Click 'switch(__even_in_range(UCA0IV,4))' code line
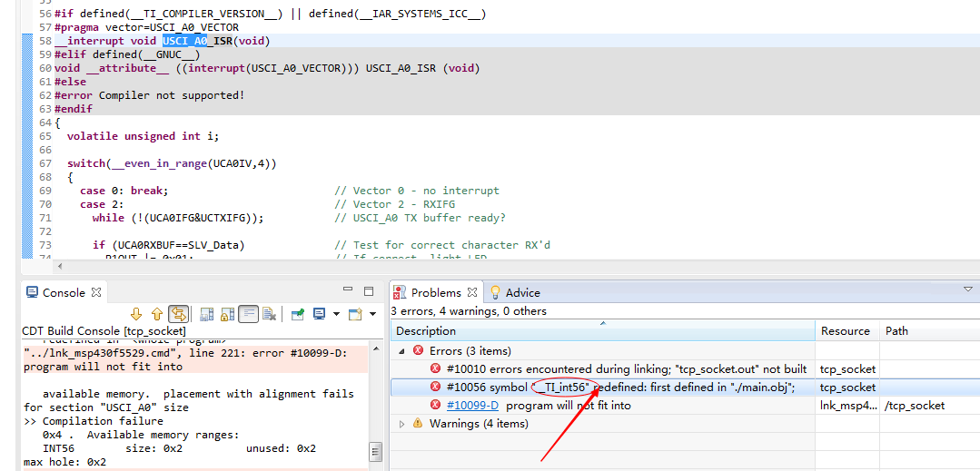This screenshot has width=980, height=471. tap(172, 163)
